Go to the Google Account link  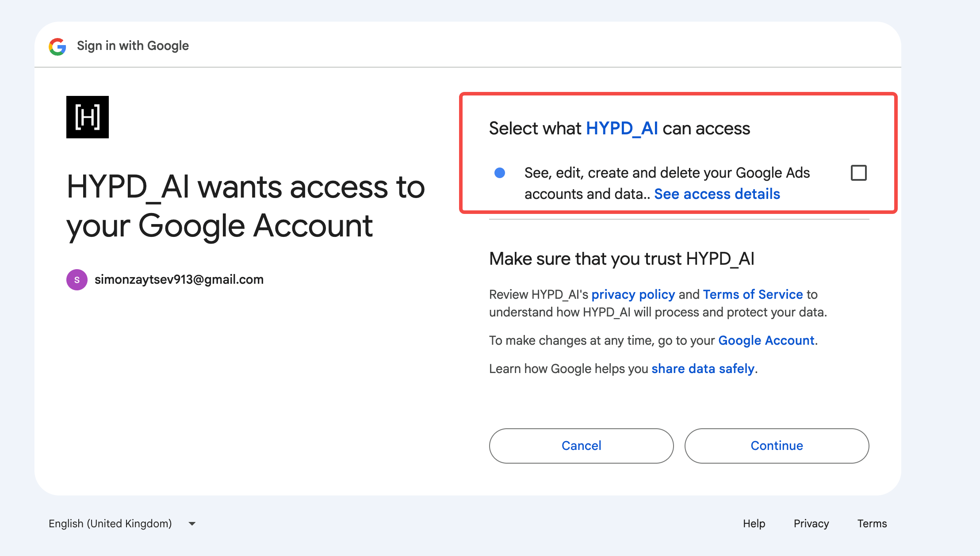click(766, 340)
